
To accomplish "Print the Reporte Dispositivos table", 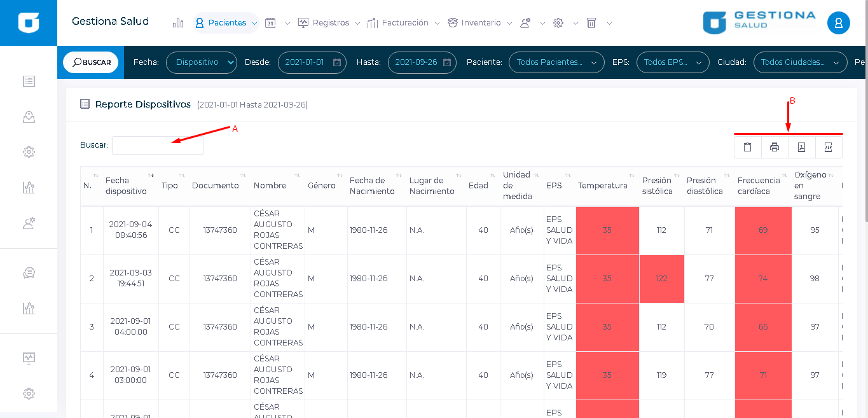I will tap(775, 148).
